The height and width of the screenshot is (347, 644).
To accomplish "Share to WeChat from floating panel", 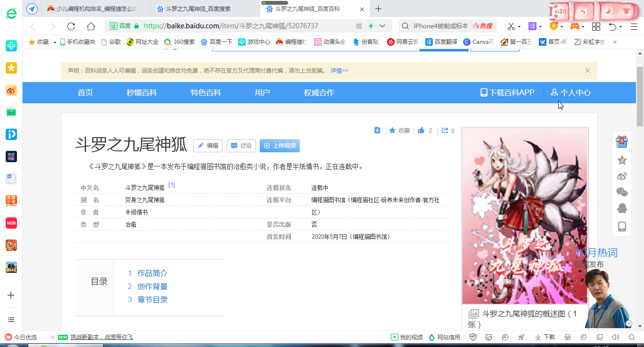I will coord(622,192).
